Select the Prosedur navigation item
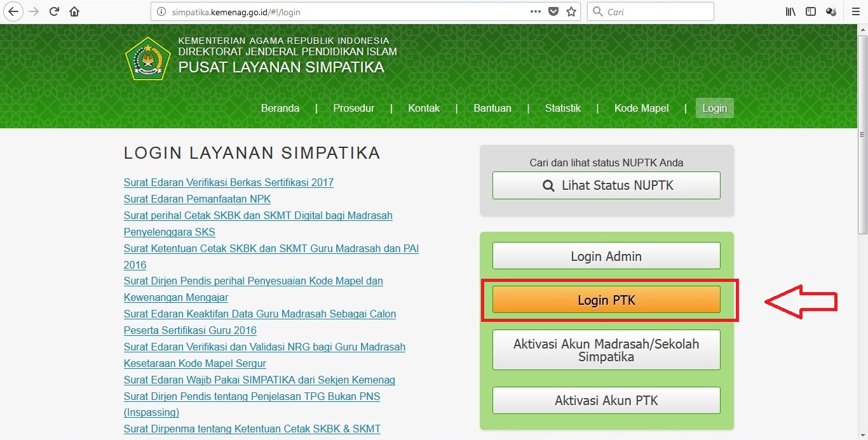Screen dimensions: 868x440 tap(353, 108)
